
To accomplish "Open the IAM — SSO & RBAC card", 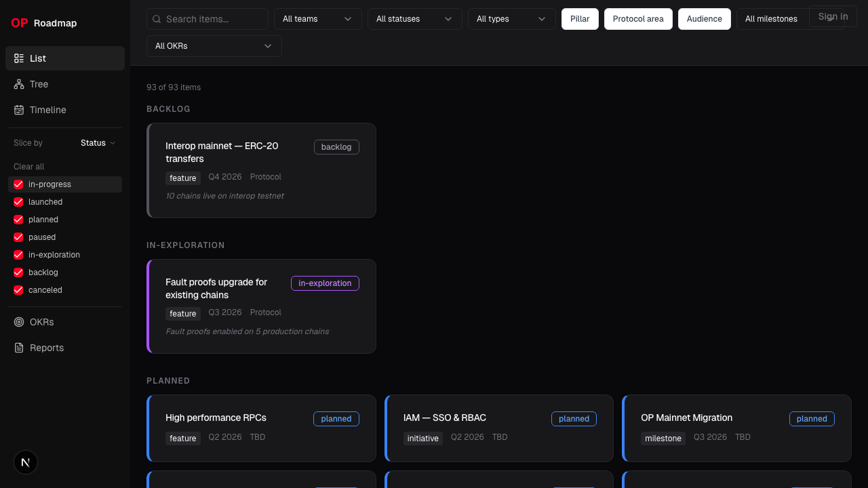I will [499, 428].
